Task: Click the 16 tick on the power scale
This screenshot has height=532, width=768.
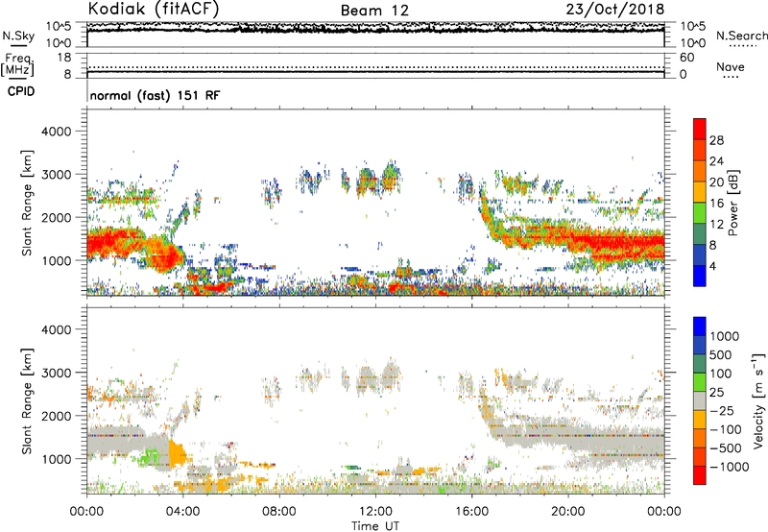Action: pyautogui.click(x=716, y=204)
